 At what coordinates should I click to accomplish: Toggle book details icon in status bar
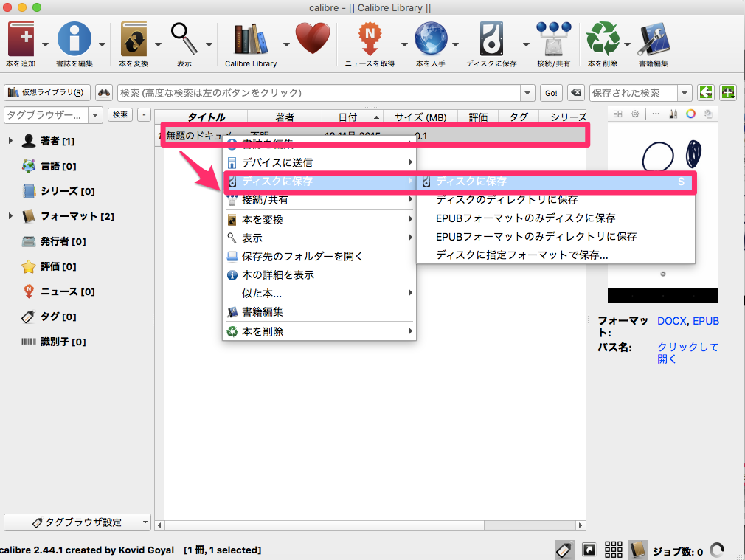click(638, 550)
